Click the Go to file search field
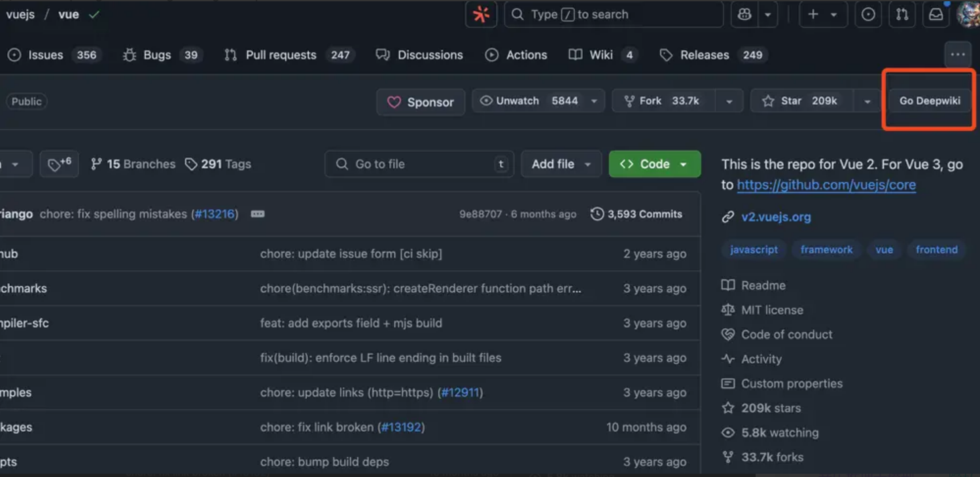The height and width of the screenshot is (477, 980). pyautogui.click(x=419, y=164)
